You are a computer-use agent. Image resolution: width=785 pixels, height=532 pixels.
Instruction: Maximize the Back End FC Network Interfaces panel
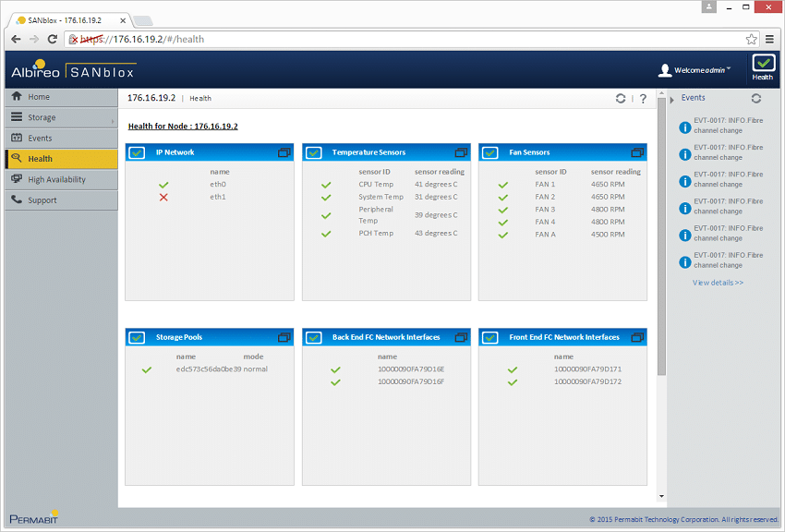[461, 338]
